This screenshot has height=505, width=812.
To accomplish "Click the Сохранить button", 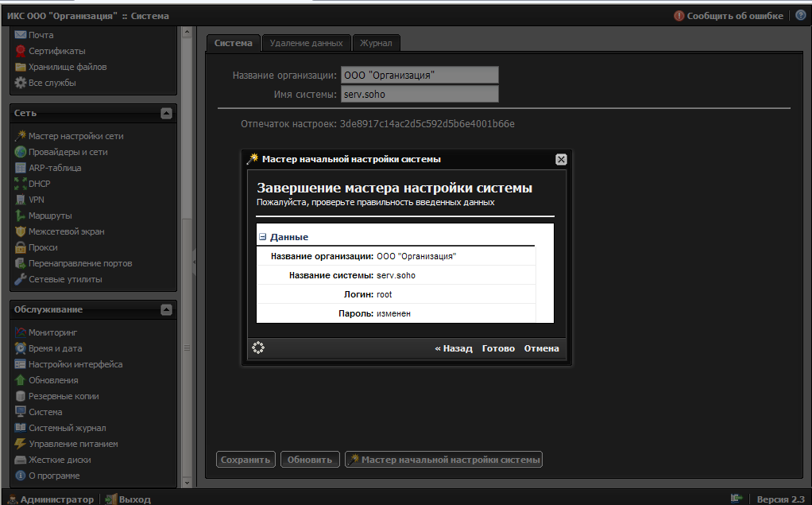I will click(246, 460).
